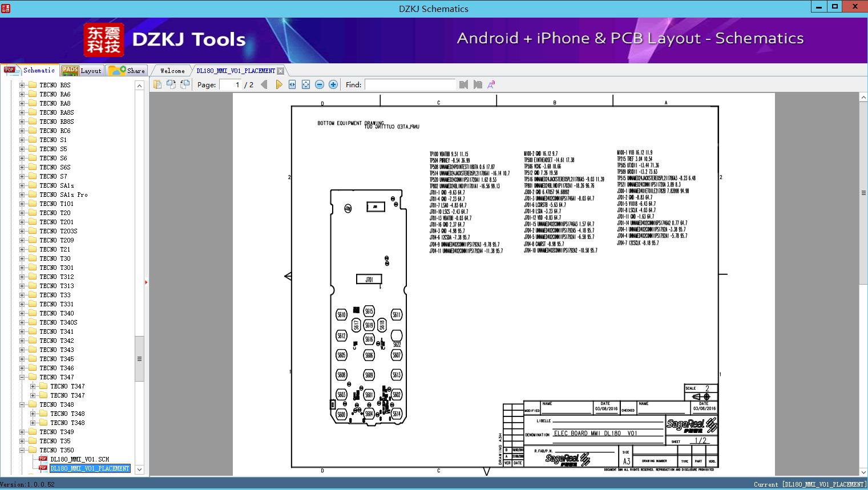Image resolution: width=868 pixels, height=490 pixels.
Task: Click the find previous match icon
Action: click(x=463, y=84)
